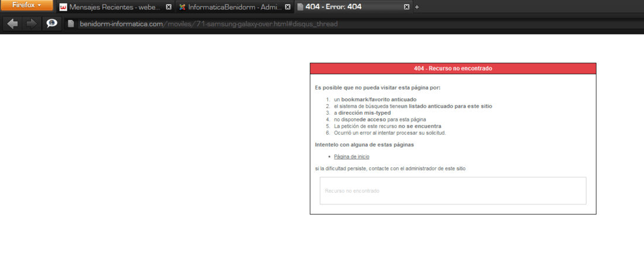Click the Joomla favicon on InformaticaBenidorm tab

182,7
